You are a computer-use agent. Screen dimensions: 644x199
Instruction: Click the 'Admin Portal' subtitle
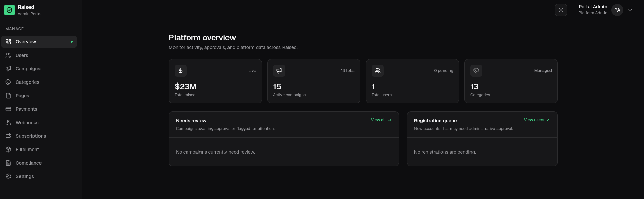(x=29, y=14)
